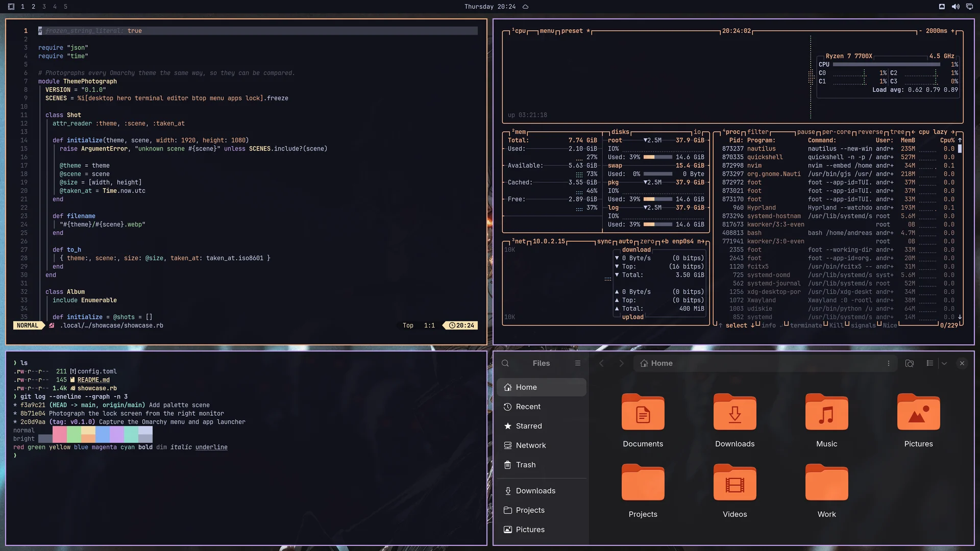Select Recent in the Files sidebar

click(x=541, y=407)
